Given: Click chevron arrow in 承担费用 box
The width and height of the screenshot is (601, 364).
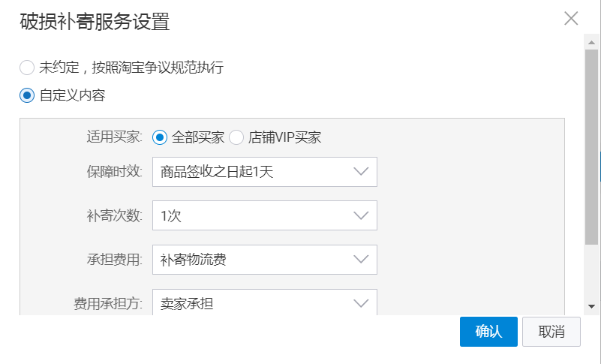Looking at the screenshot, I should pyautogui.click(x=360, y=260).
